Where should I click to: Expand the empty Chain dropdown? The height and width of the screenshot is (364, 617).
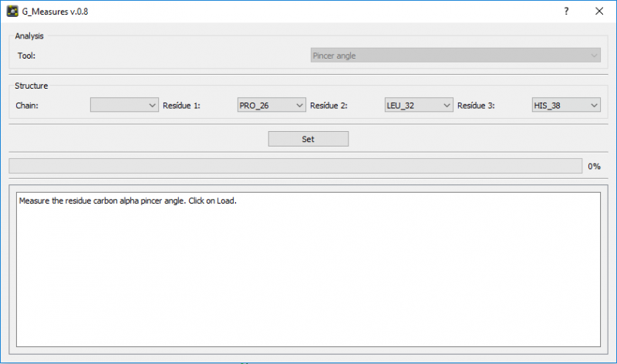click(124, 106)
